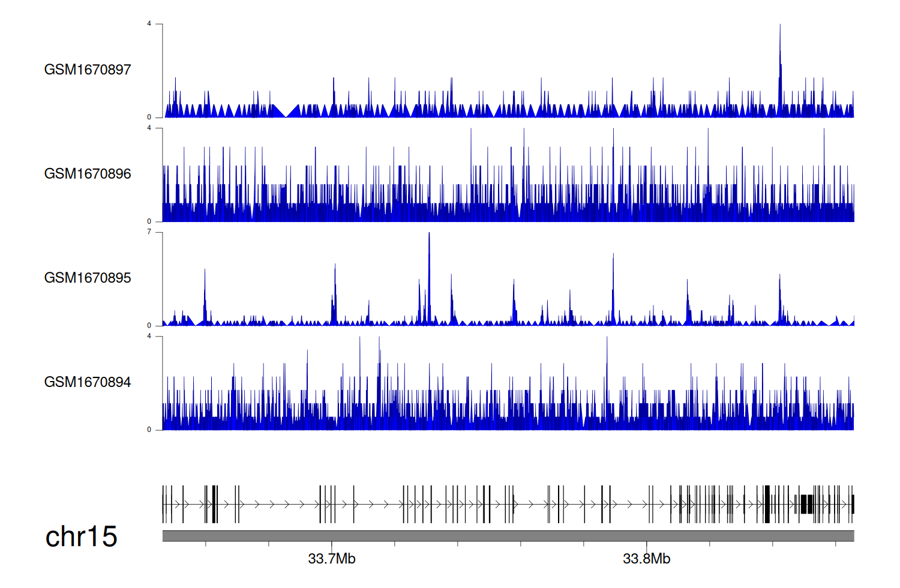Click the y-axis label 4 of GSM1670894
This screenshot has height=588, width=900.
click(149, 336)
